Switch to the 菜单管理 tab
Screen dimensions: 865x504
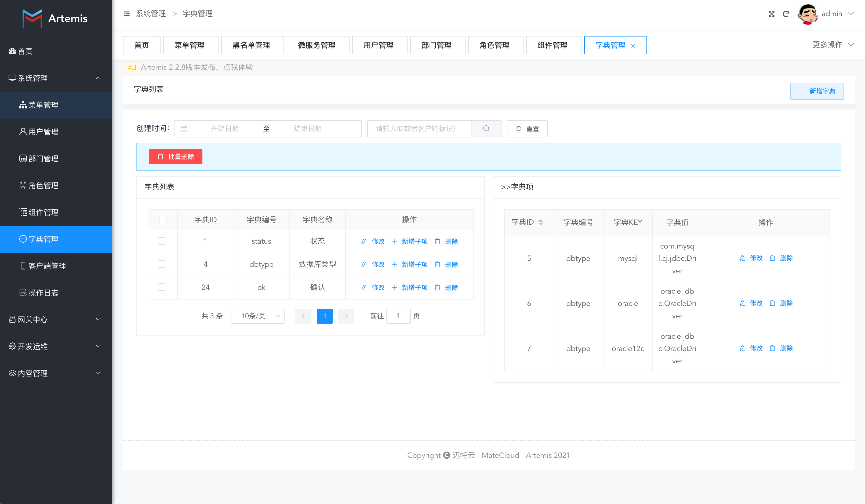191,45
